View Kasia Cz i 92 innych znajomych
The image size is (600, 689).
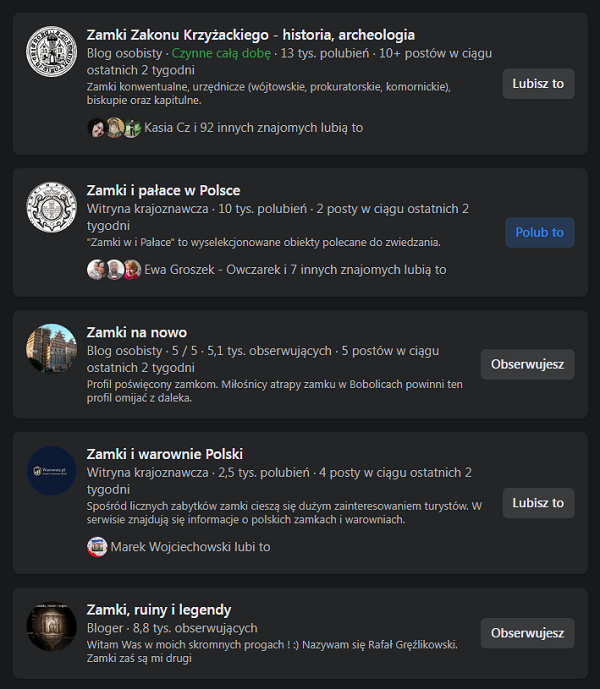pyautogui.click(x=254, y=128)
